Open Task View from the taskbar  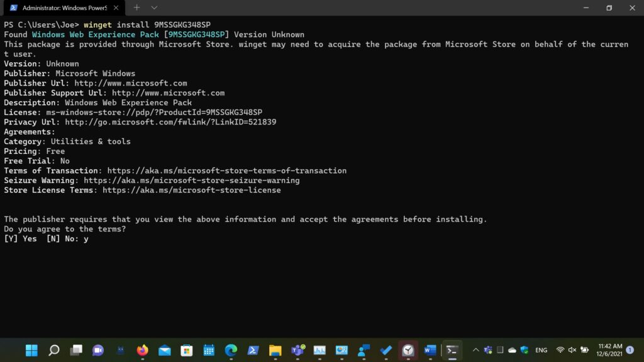coord(76,350)
